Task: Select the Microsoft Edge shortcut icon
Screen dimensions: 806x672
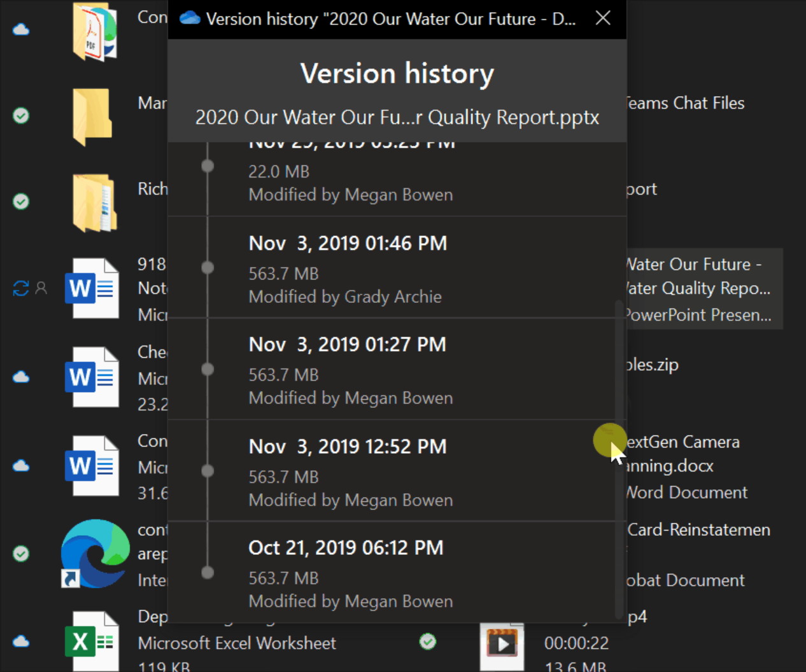Action: [94, 554]
